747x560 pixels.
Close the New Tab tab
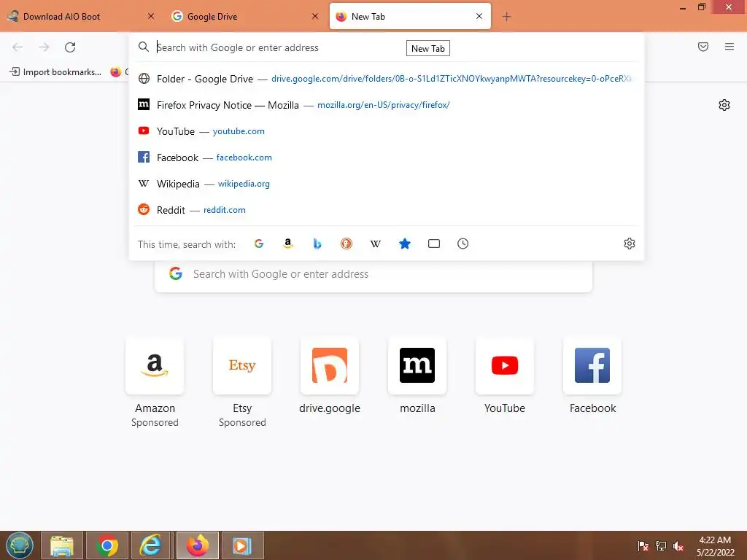[x=479, y=16]
